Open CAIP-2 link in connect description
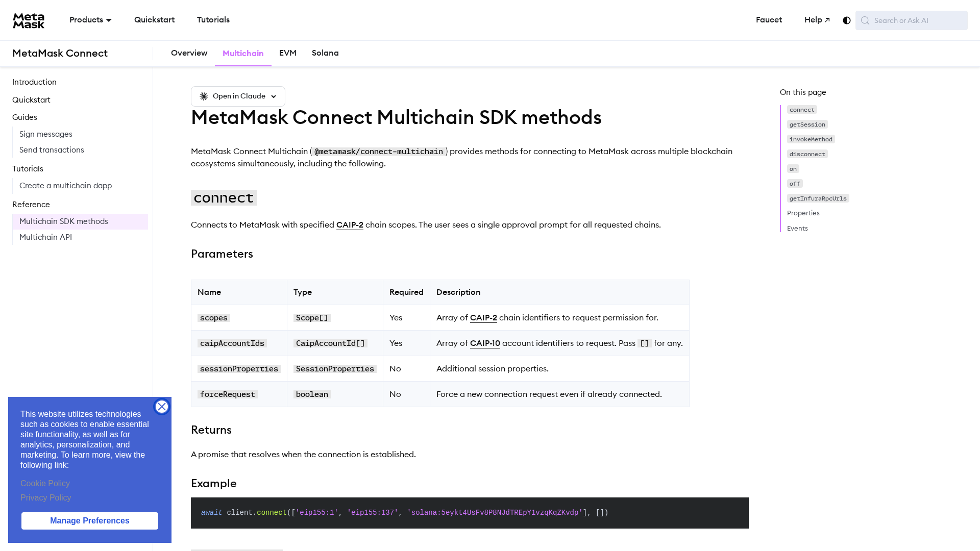The image size is (980, 551). (350, 225)
